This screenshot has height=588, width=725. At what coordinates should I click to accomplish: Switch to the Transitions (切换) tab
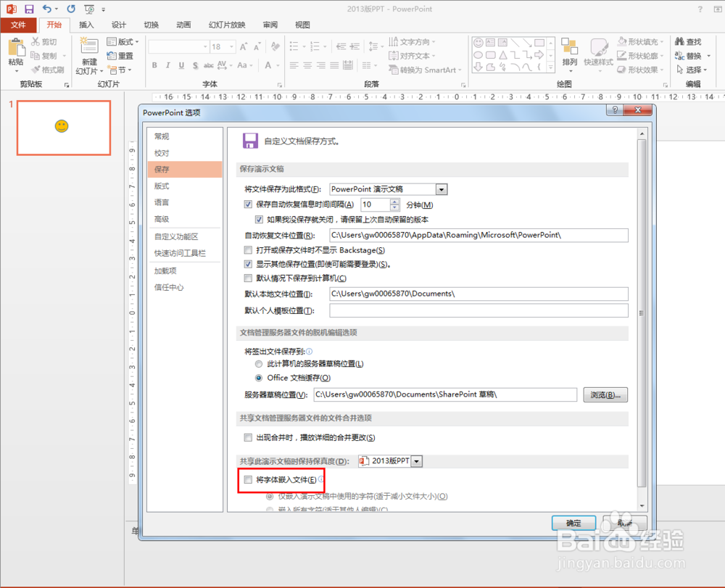(x=152, y=25)
